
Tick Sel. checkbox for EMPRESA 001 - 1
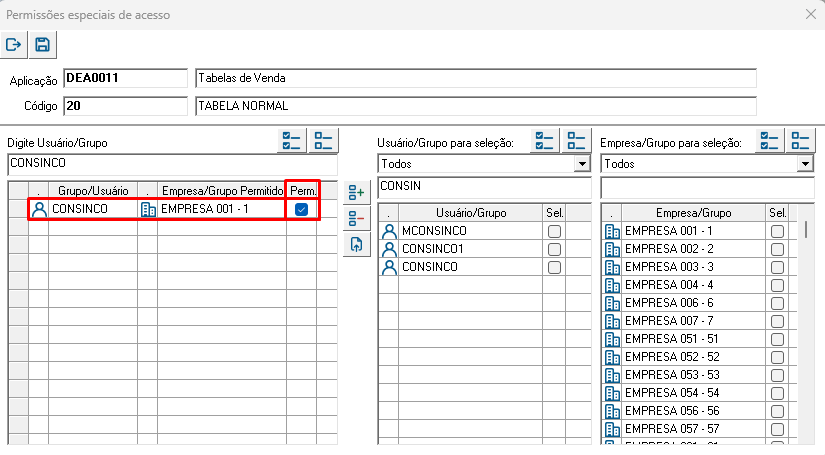[x=777, y=231]
